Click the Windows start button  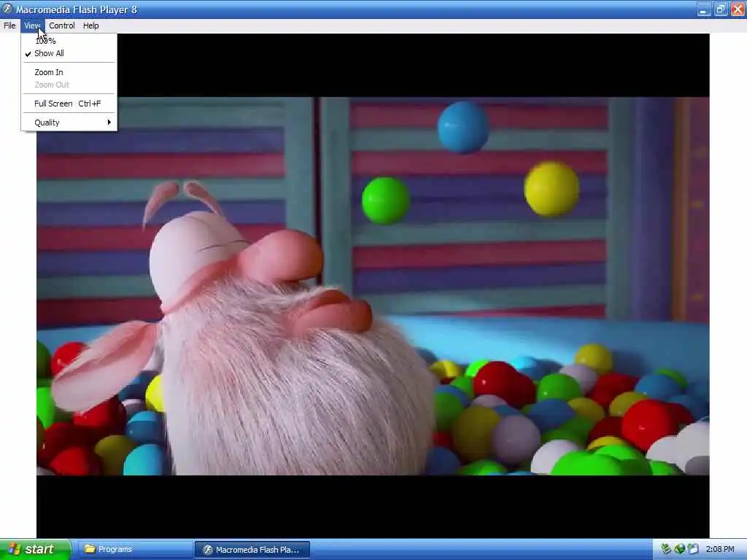click(35, 549)
